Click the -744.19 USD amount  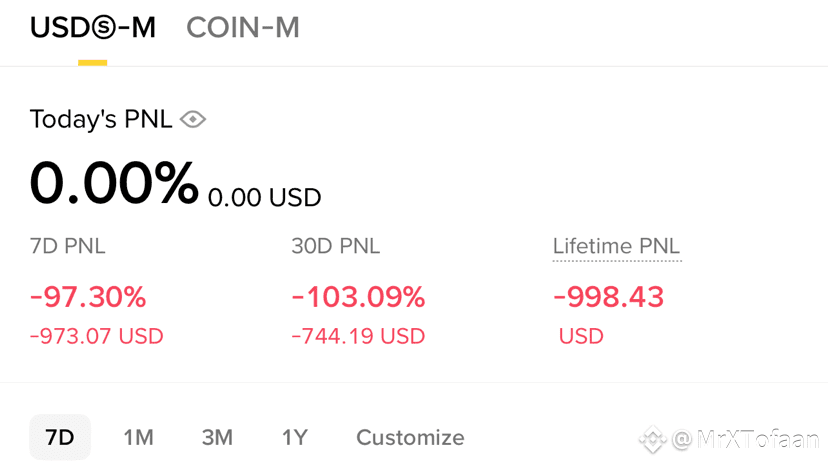click(x=358, y=336)
